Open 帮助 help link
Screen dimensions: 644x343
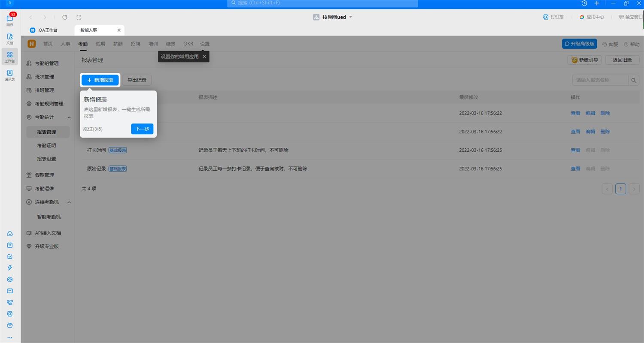click(632, 44)
